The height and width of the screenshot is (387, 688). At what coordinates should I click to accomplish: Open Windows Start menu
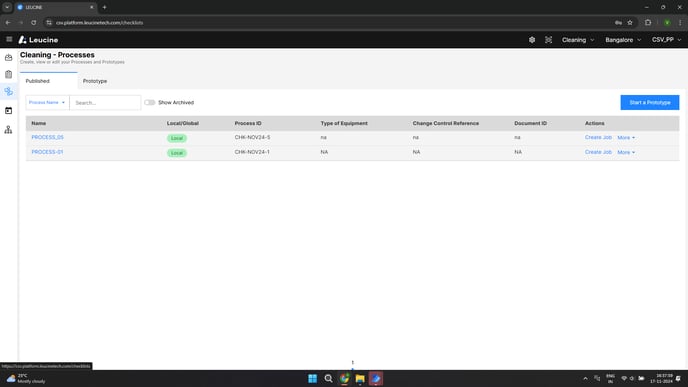click(312, 379)
